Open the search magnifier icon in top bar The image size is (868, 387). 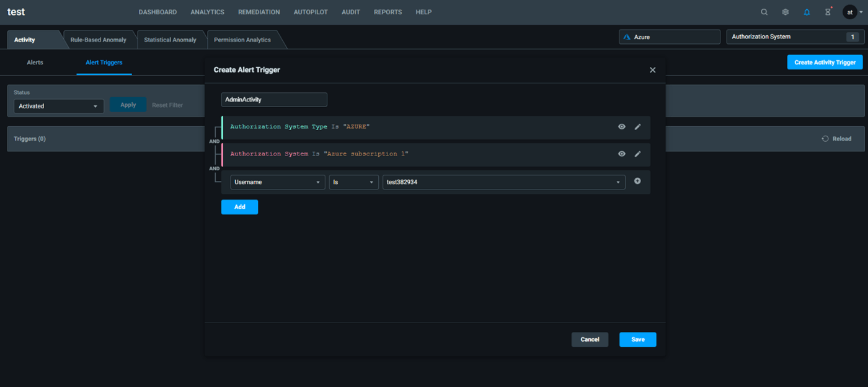coord(764,12)
